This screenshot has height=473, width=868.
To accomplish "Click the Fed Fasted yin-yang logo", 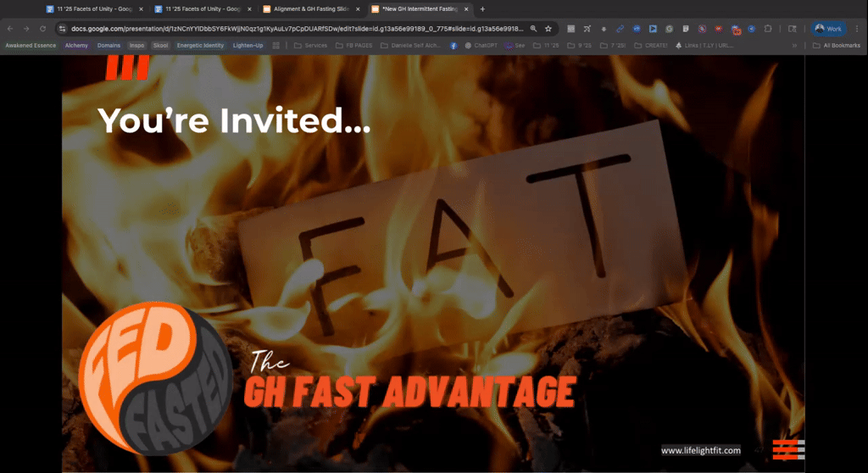I will pos(156,378).
